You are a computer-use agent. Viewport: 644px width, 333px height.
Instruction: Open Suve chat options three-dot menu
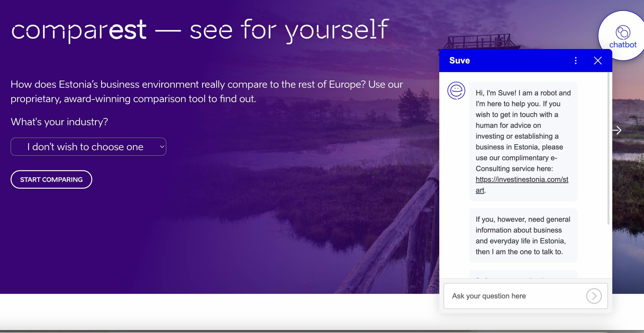[x=576, y=61]
